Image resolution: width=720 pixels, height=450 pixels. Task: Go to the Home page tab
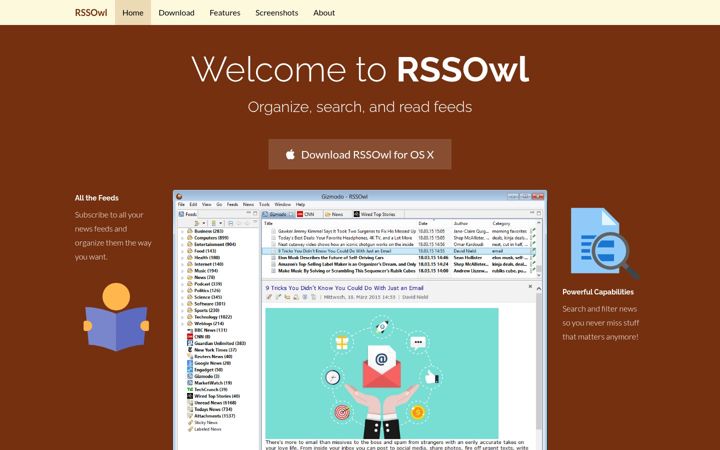coord(133,12)
